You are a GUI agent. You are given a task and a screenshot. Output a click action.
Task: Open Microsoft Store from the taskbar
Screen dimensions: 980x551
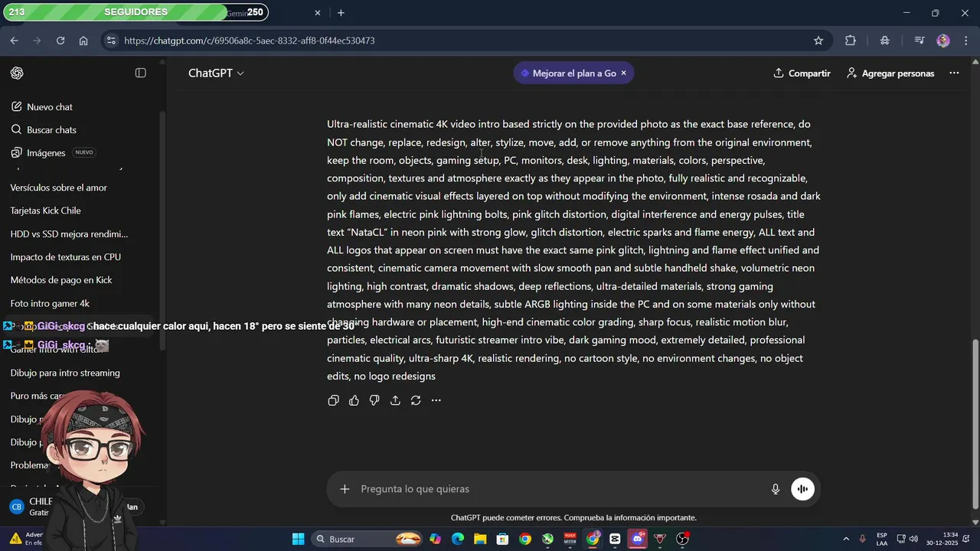click(502, 539)
